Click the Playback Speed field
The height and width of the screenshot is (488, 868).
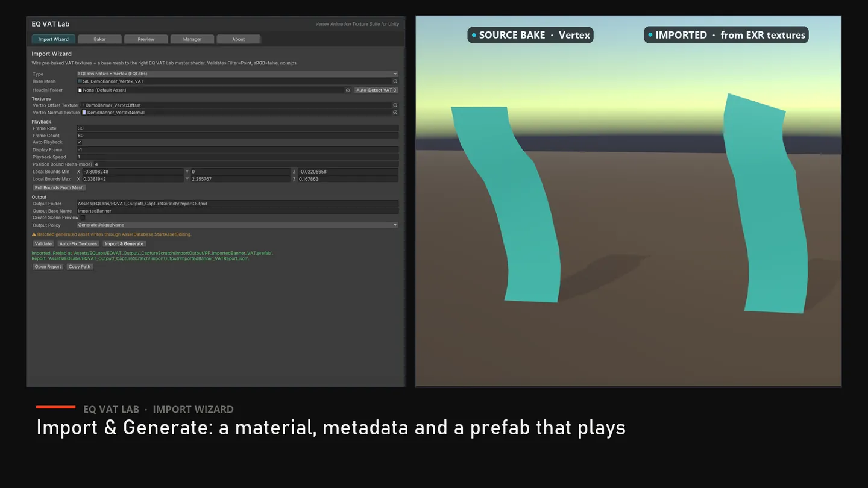[x=237, y=157]
